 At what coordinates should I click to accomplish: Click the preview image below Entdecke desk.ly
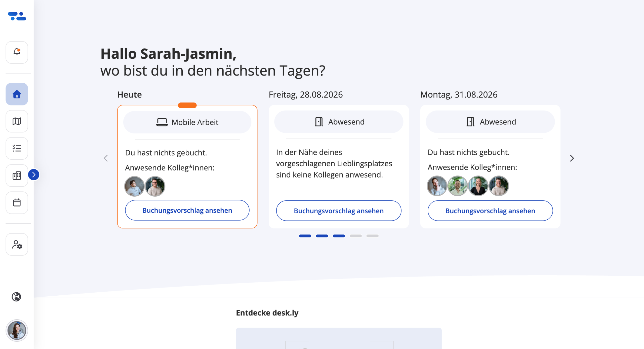[x=339, y=338]
